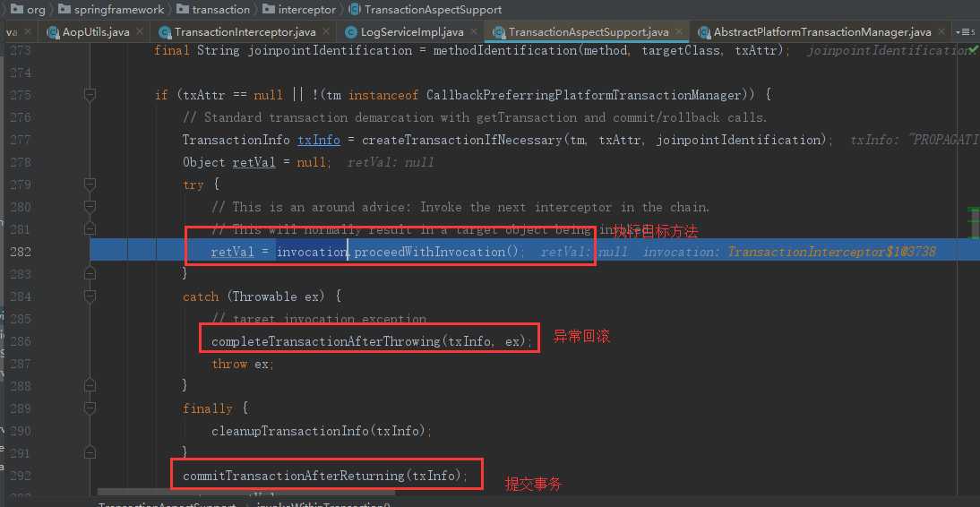980x507 pixels.
Task: Click the "throw ex;" statement
Action: pos(243,364)
